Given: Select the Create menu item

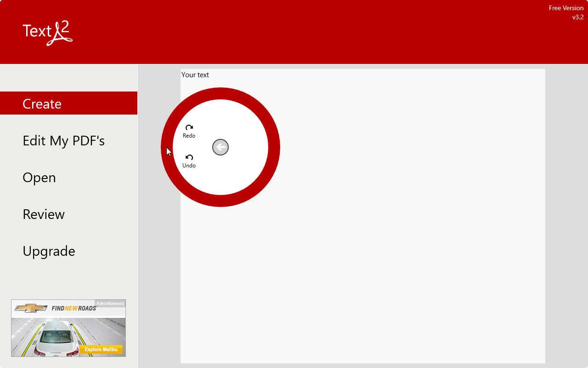Looking at the screenshot, I should (68, 103).
